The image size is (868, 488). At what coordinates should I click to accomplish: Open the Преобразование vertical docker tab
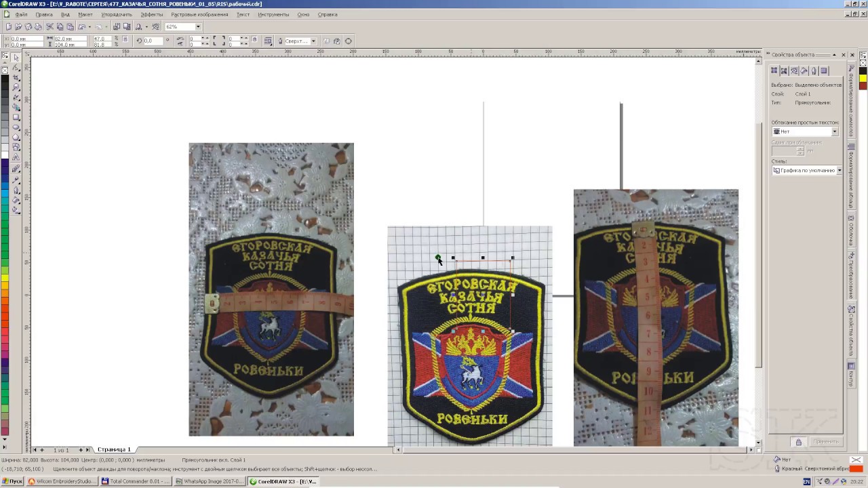(851, 276)
